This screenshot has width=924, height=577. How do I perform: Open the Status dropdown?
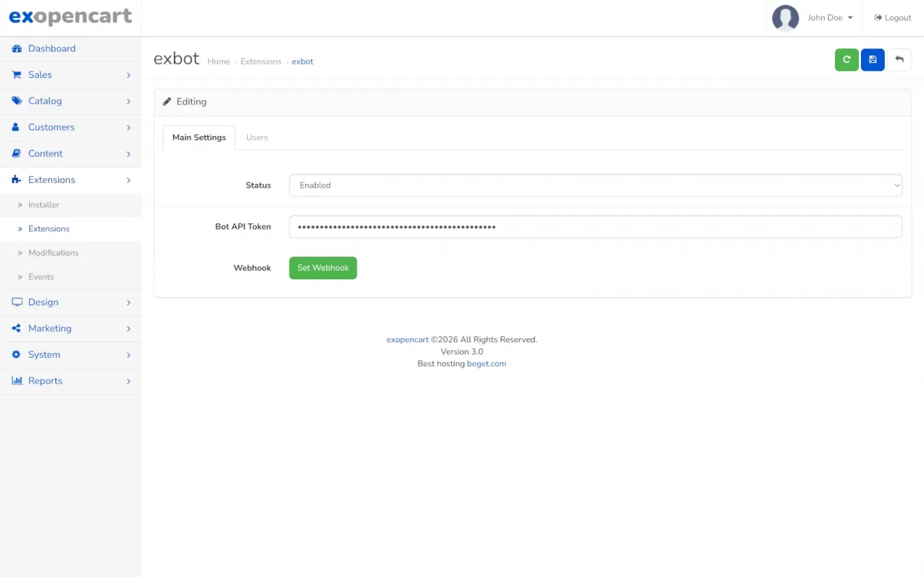[595, 185]
